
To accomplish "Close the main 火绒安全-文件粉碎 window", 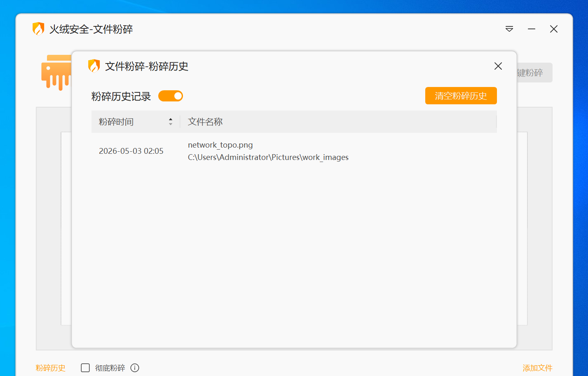I will [554, 29].
